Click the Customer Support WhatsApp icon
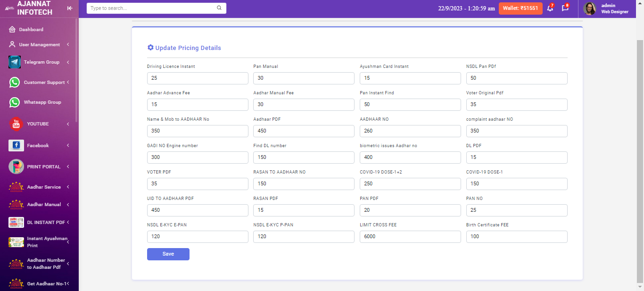This screenshot has height=291, width=644. tap(15, 83)
